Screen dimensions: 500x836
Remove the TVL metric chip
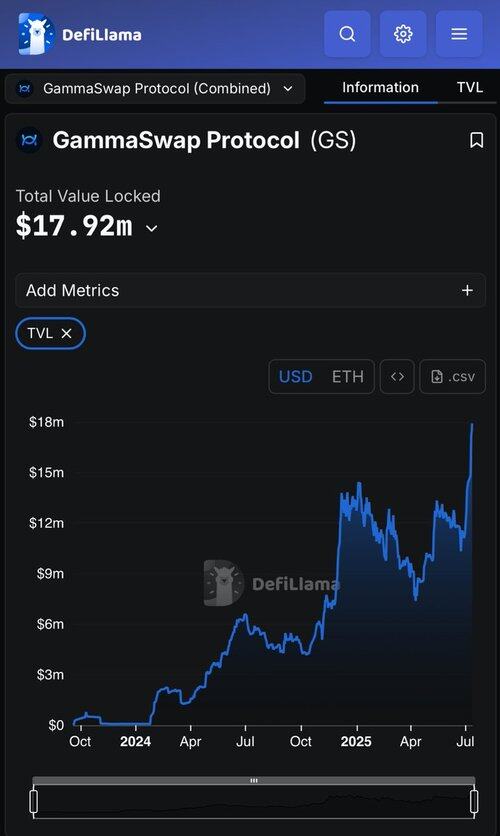[66, 333]
